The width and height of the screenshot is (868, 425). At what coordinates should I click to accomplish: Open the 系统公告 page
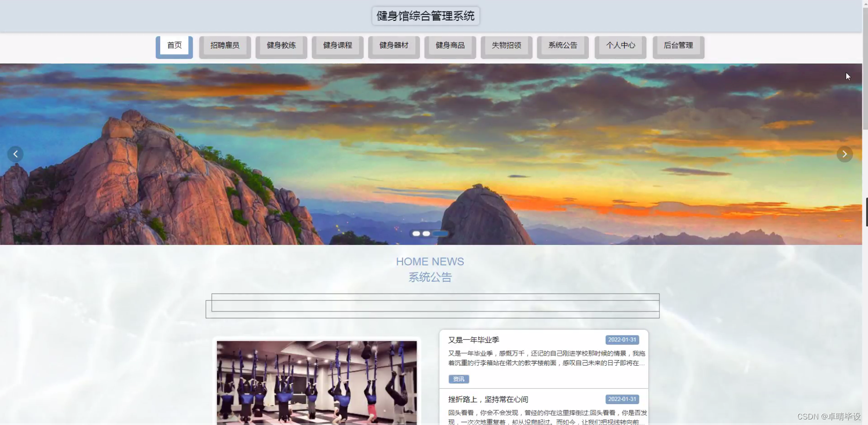[x=562, y=45]
